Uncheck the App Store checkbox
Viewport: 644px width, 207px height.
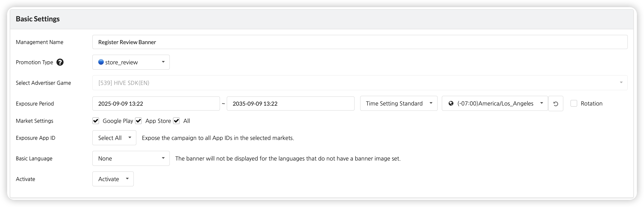click(x=139, y=121)
